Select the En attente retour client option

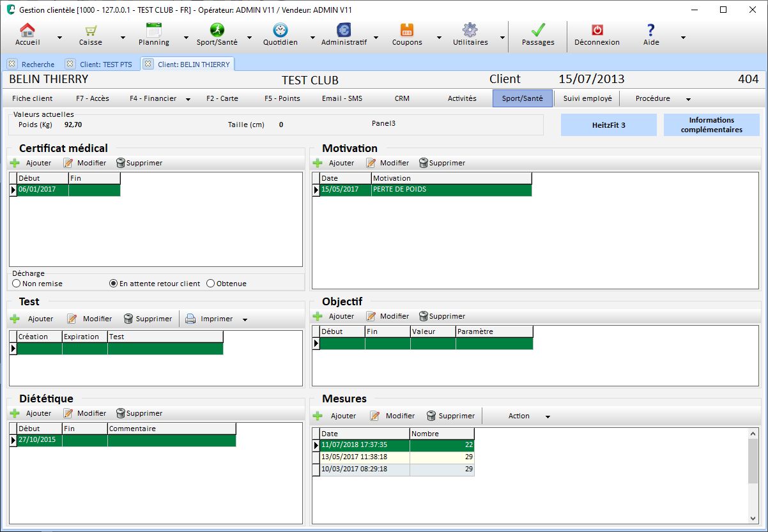click(114, 284)
